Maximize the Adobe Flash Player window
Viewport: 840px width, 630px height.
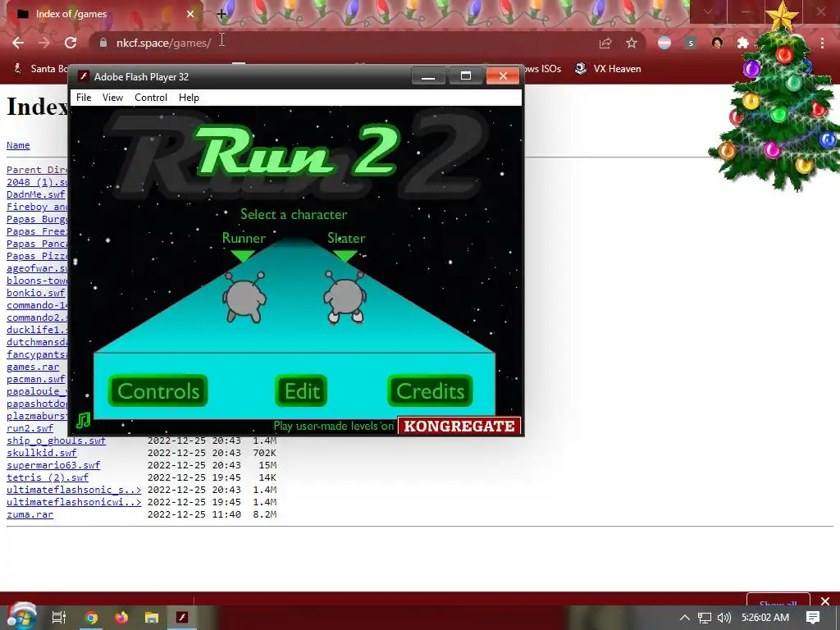[x=466, y=76]
